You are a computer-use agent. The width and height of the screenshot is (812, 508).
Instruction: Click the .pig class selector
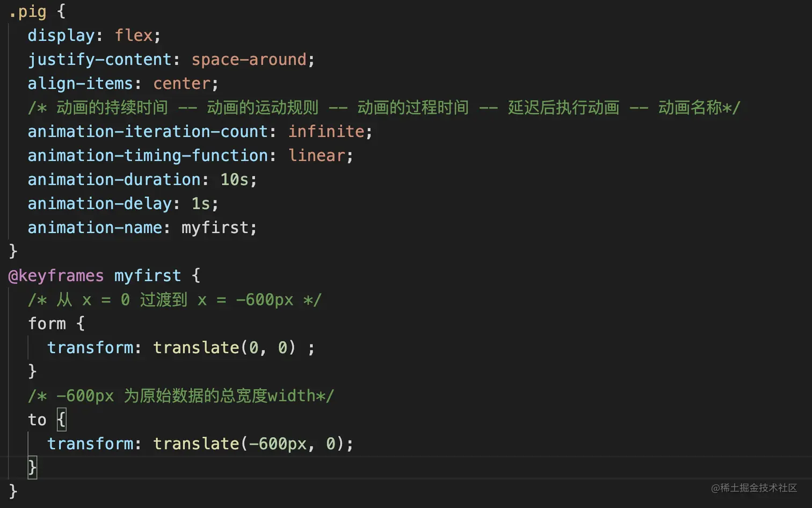click(x=28, y=11)
